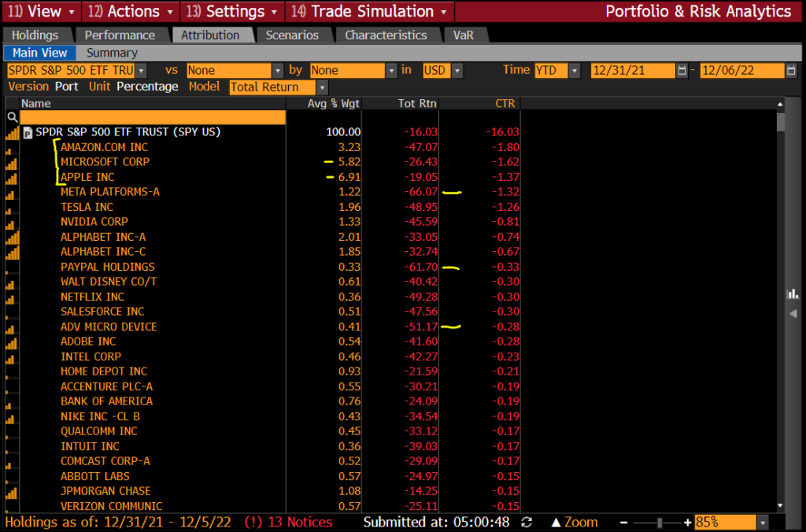This screenshot has width=806, height=532.
Task: Switch to the Holdings tab
Action: click(35, 35)
